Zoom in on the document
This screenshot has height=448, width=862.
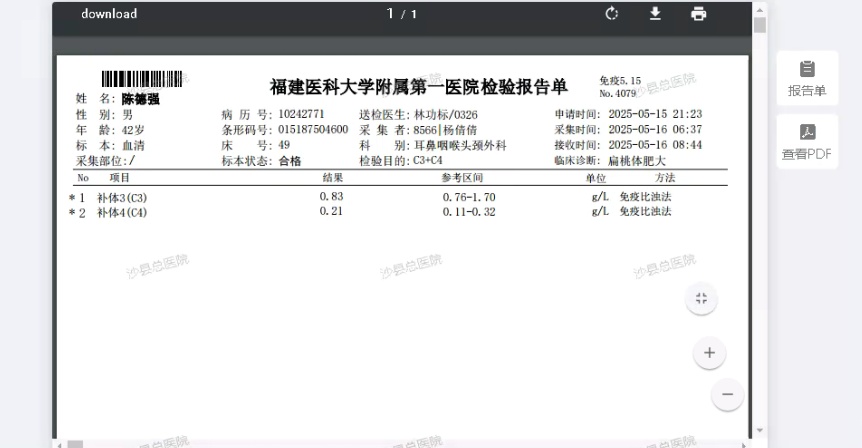pyautogui.click(x=709, y=352)
